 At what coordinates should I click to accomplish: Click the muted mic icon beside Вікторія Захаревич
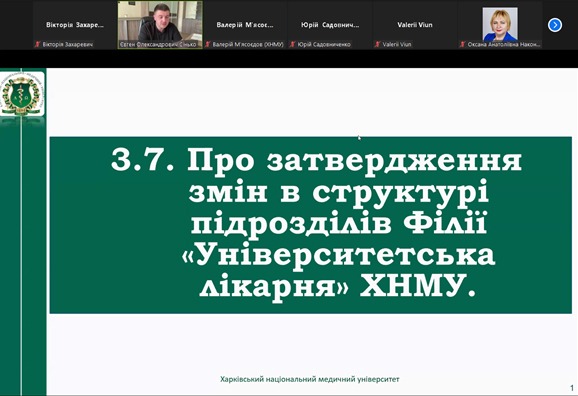point(38,45)
